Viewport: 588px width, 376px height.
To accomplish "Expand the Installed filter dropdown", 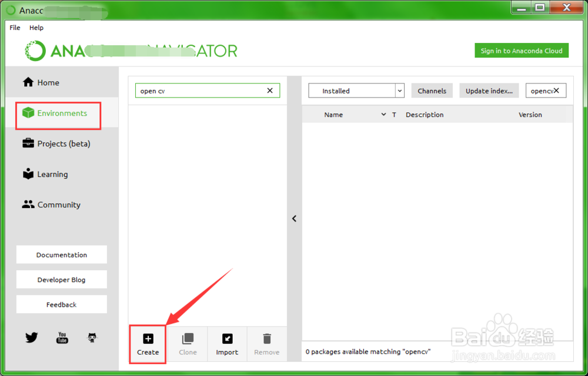I will (x=400, y=90).
